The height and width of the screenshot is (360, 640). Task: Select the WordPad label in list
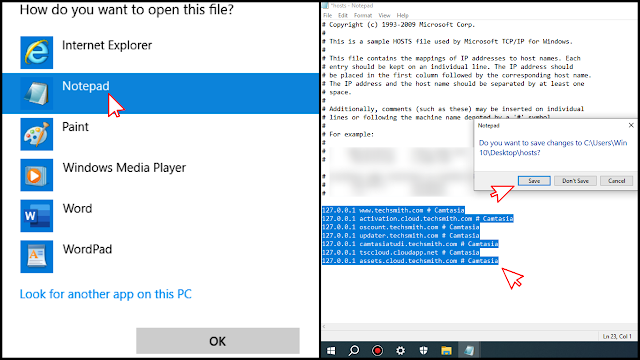pyautogui.click(x=87, y=249)
